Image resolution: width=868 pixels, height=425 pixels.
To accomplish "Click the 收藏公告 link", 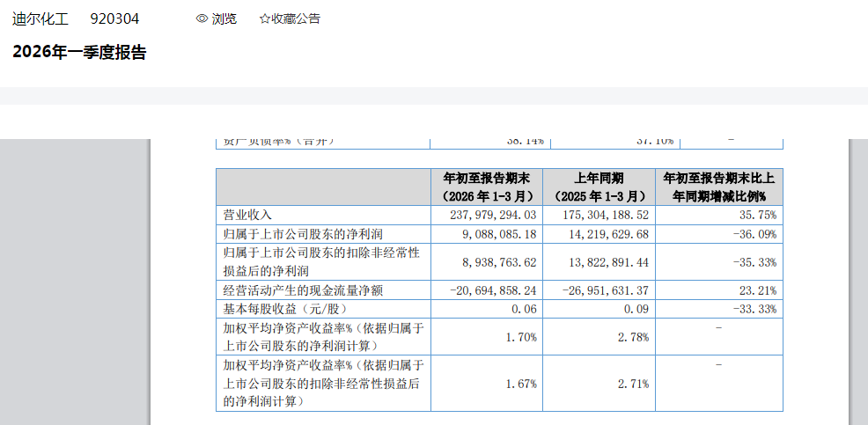I will click(295, 18).
